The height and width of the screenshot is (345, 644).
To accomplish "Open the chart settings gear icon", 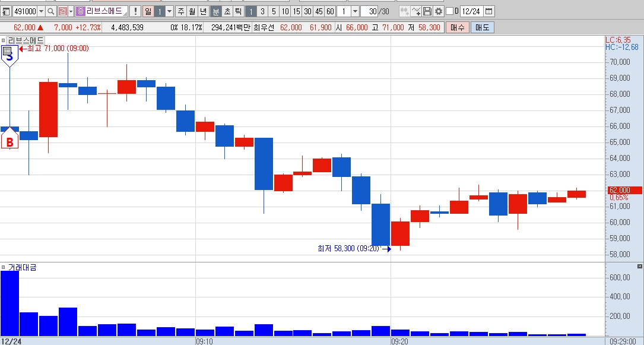I will coord(439,11).
